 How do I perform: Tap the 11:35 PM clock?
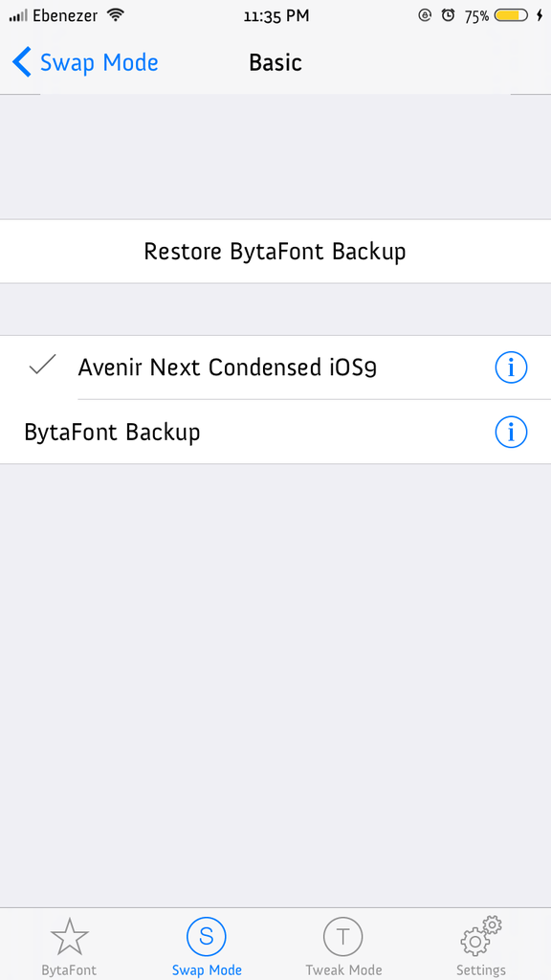point(276,16)
